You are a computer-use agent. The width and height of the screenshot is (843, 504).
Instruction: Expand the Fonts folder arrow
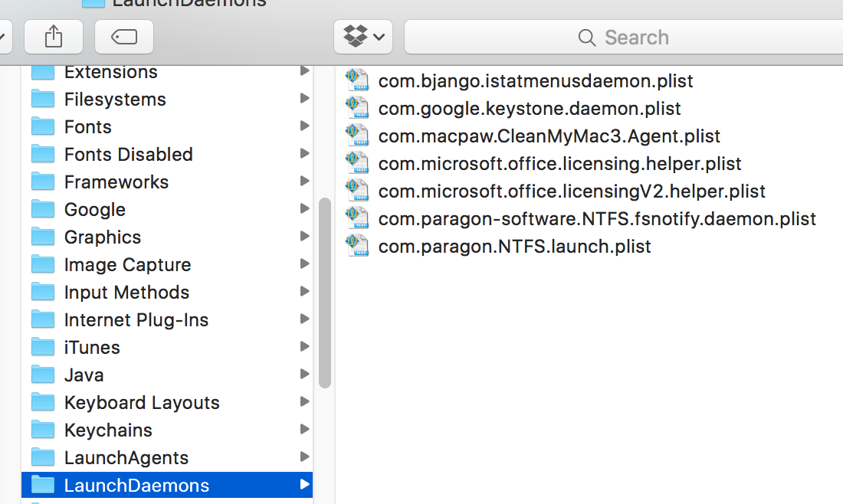tap(304, 126)
